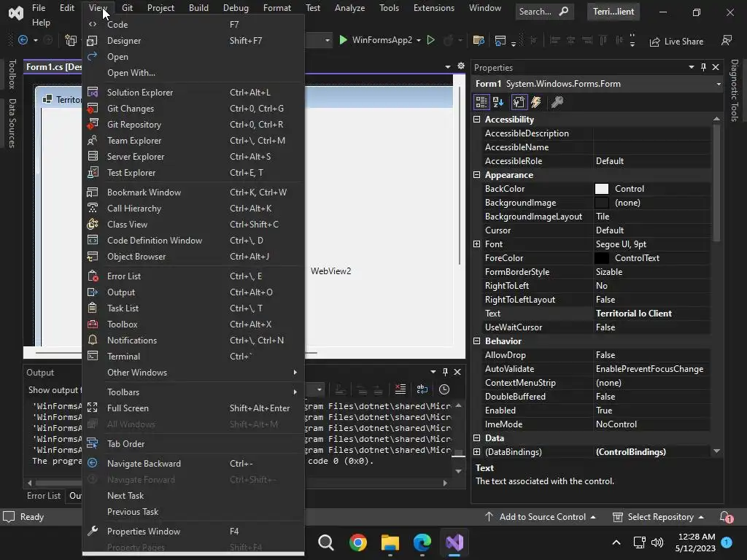Click the Call Hierarchy icon
This screenshot has height=560, width=747.
(x=93, y=208)
